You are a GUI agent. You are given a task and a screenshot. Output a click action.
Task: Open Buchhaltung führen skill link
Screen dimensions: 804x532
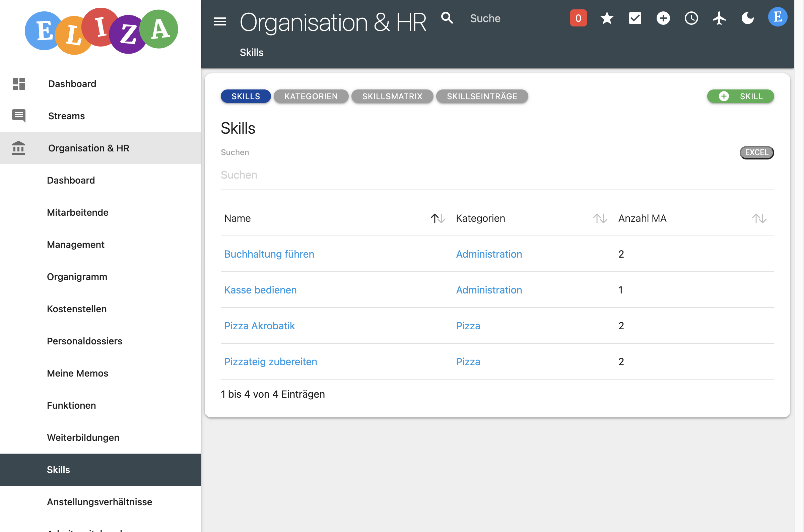click(x=269, y=254)
